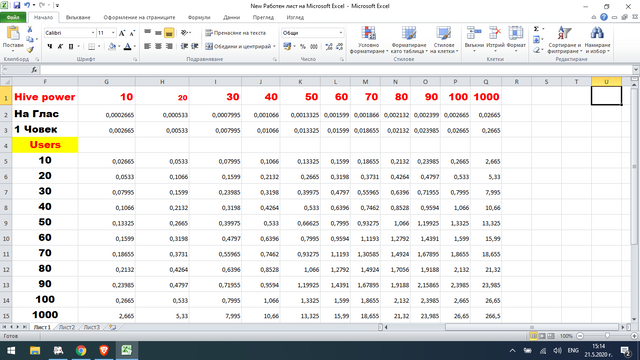Click the Clear eraser icon
Screen dimensions: 640x360
(536, 50)
